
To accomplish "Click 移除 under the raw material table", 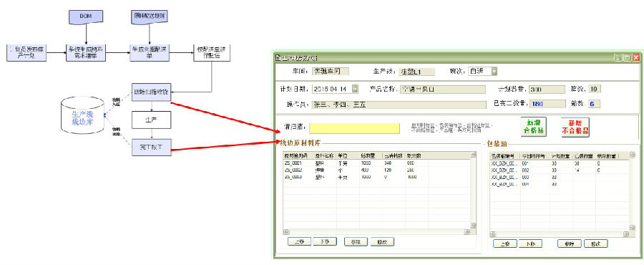I will pyautogui.click(x=356, y=241).
